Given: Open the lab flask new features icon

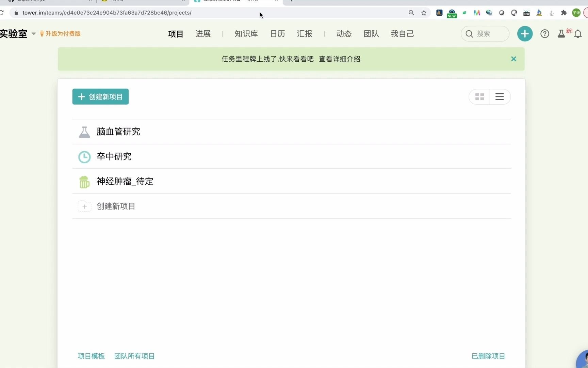Looking at the screenshot, I should (561, 34).
